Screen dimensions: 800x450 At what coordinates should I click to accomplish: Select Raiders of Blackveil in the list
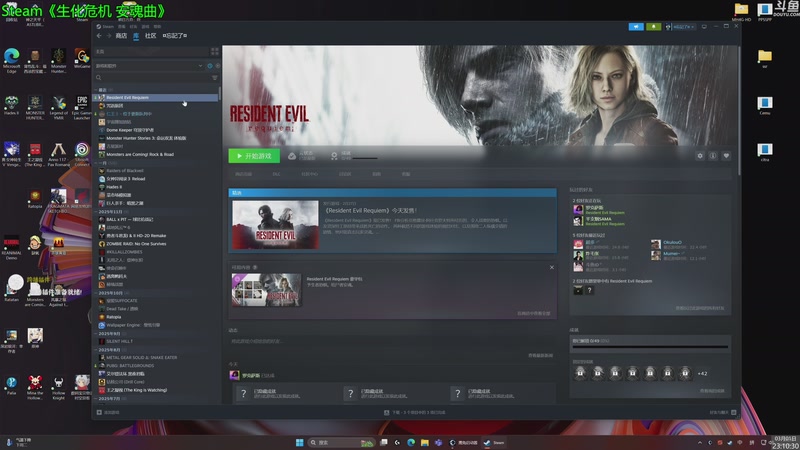(157, 170)
